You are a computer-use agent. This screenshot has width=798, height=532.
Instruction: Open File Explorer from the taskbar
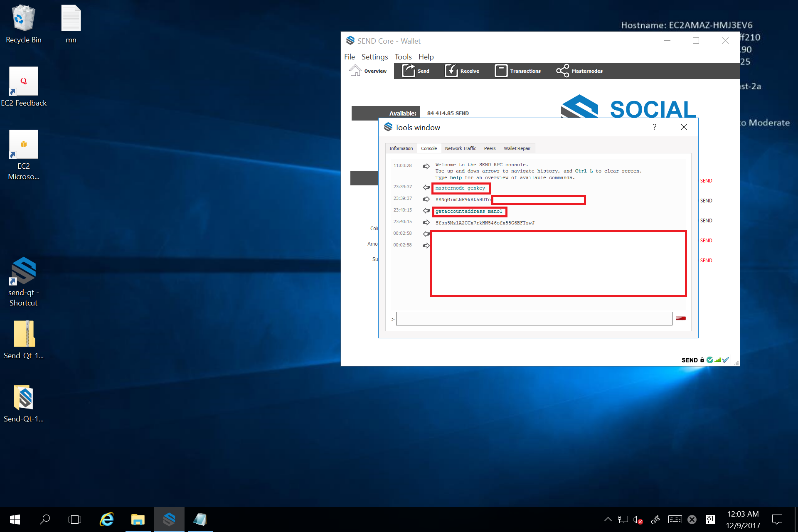click(x=138, y=520)
